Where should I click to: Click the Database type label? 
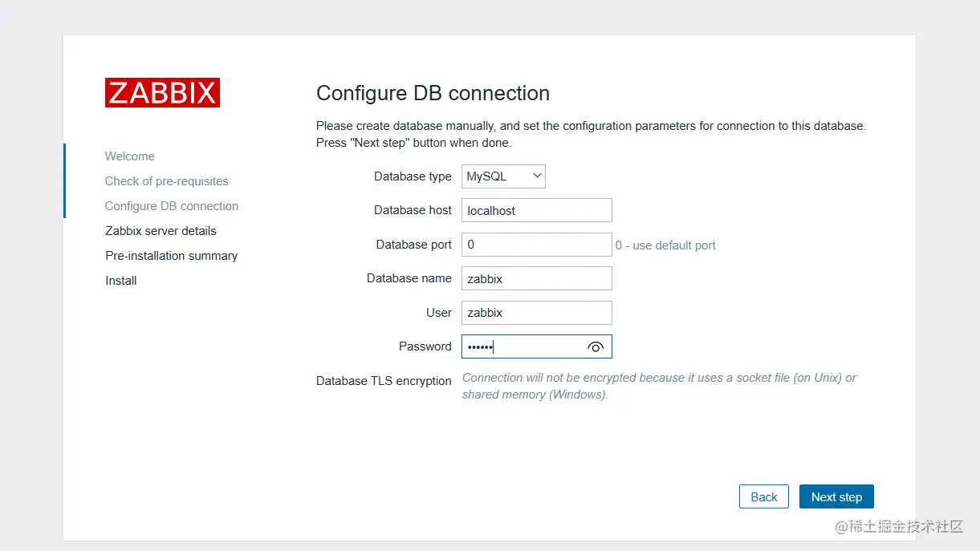[413, 176]
